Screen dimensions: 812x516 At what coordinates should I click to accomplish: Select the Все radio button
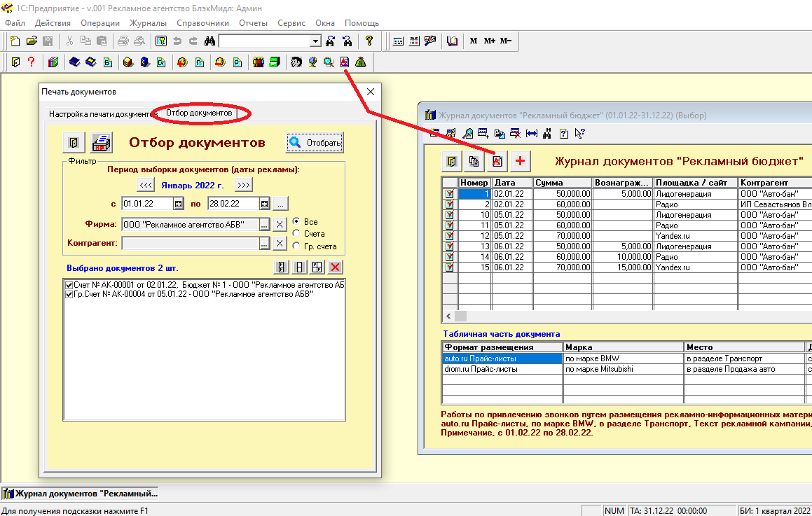pos(296,221)
